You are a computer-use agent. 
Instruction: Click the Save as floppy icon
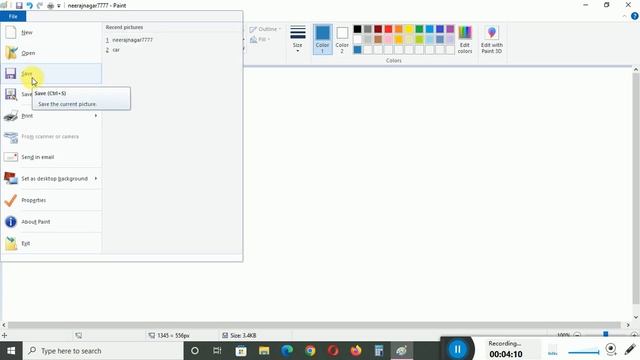click(x=11, y=94)
